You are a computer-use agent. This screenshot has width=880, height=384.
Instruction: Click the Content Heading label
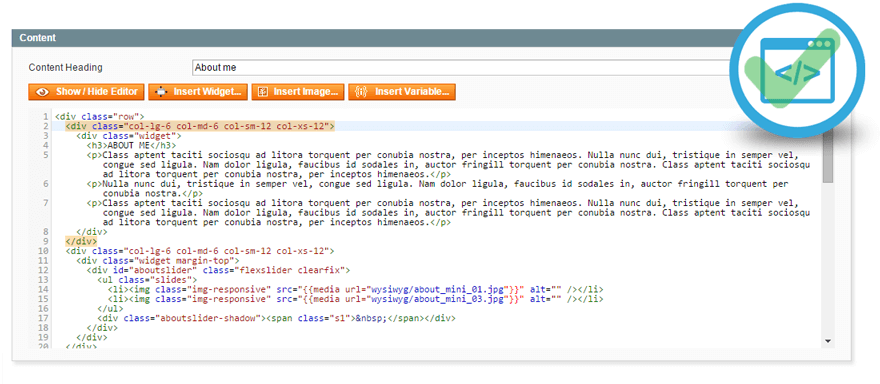click(66, 67)
